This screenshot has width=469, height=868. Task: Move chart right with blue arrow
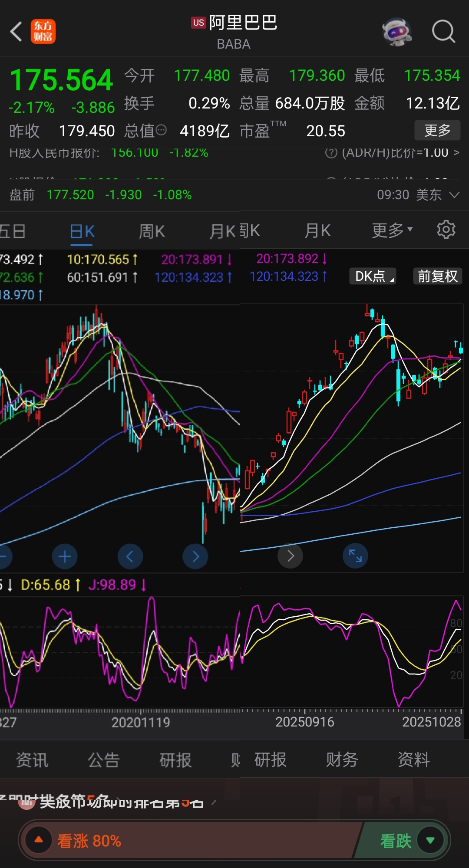(x=195, y=556)
